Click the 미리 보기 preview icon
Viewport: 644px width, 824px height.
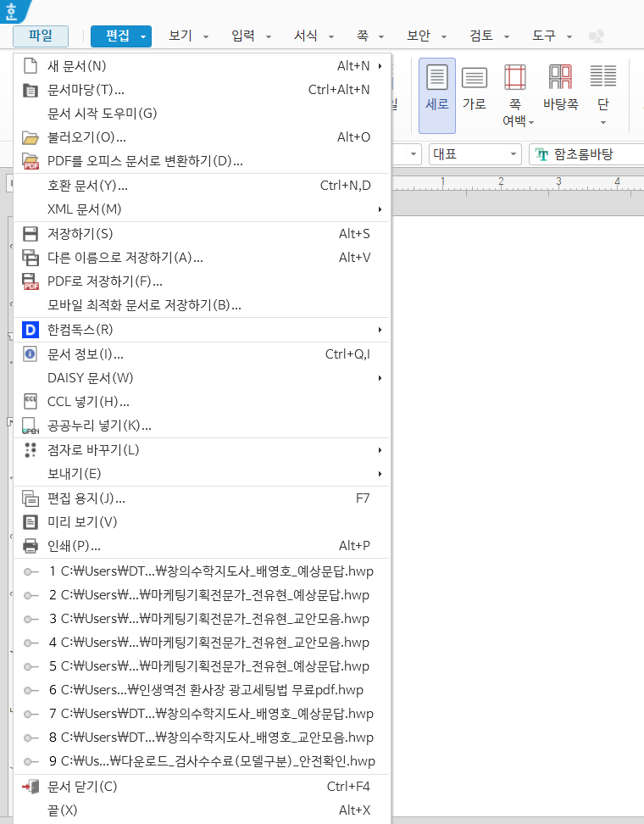point(31,522)
